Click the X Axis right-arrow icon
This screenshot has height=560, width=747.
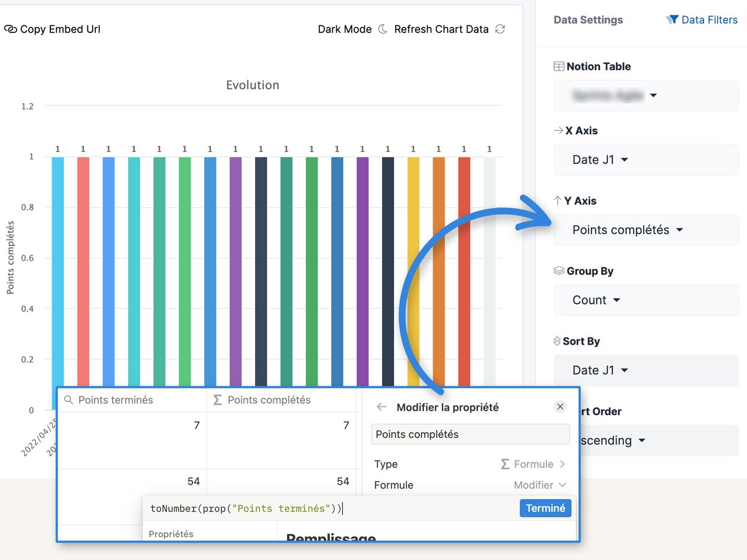point(558,131)
